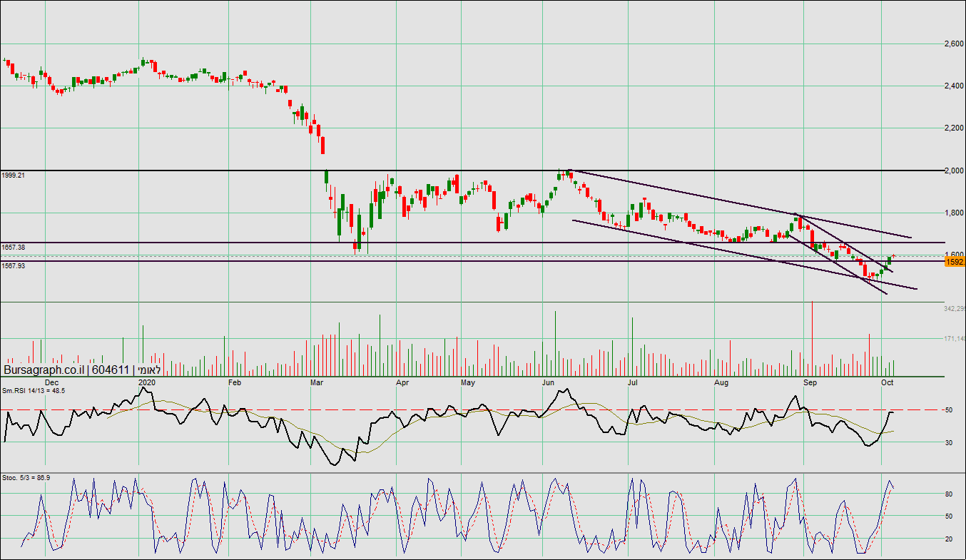Click the Feb month marker
The height and width of the screenshot is (560, 966).
click(235, 382)
